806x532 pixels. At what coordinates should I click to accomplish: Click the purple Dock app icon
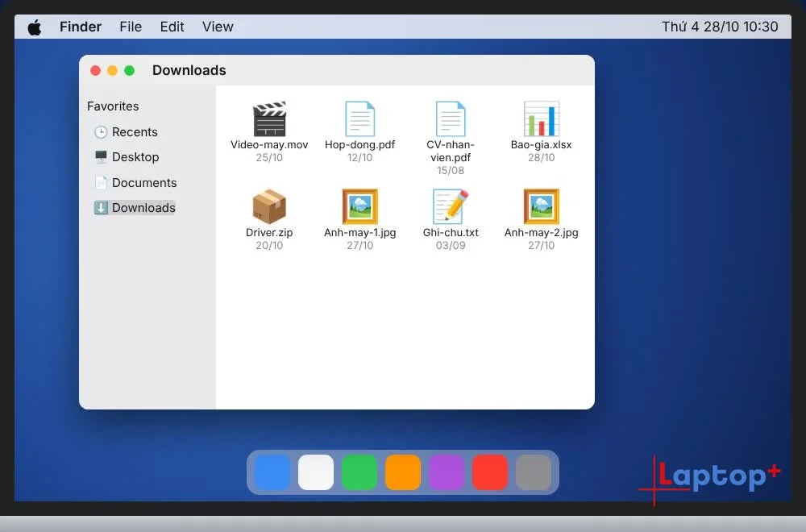point(447,472)
